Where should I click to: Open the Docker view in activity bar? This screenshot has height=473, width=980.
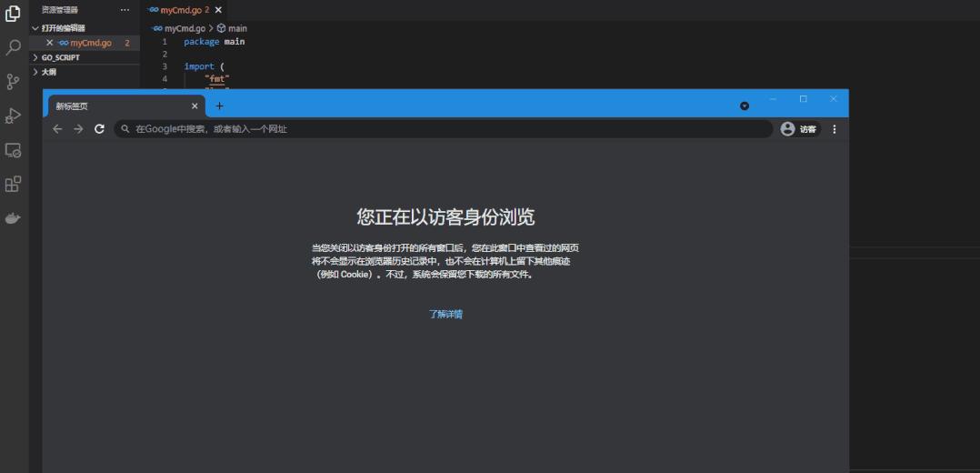coord(13,218)
